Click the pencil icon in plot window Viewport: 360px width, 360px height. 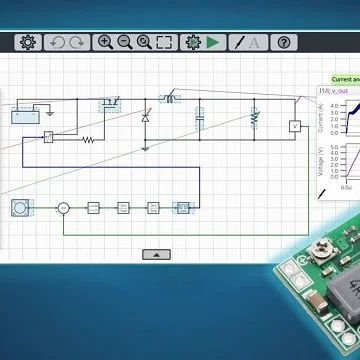pyautogui.click(x=322, y=194)
